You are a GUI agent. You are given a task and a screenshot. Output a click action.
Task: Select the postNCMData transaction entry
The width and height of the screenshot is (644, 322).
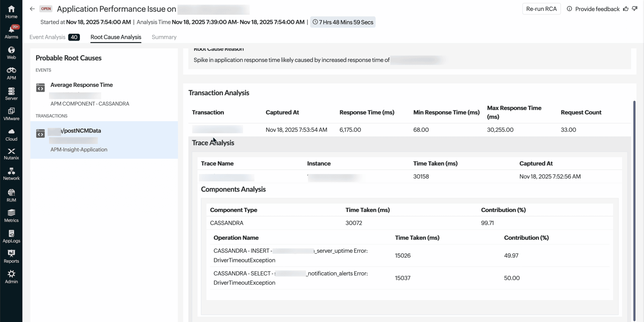click(x=104, y=140)
